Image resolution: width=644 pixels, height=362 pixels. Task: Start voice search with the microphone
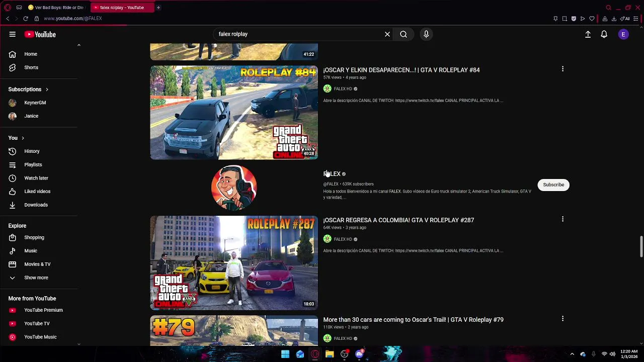[426, 34]
